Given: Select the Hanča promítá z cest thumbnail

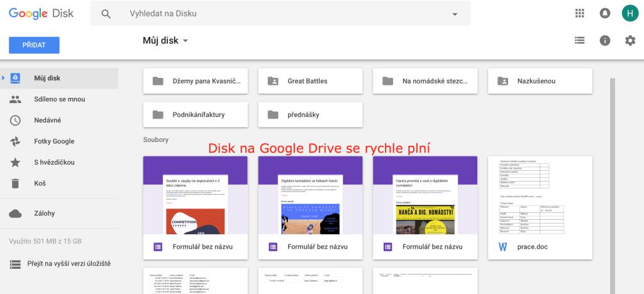Looking at the screenshot, I should (425, 195).
